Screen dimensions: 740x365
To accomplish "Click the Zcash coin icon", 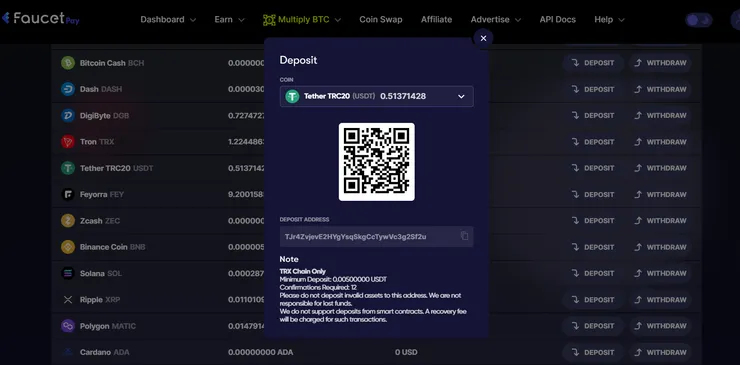I will click(x=68, y=221).
